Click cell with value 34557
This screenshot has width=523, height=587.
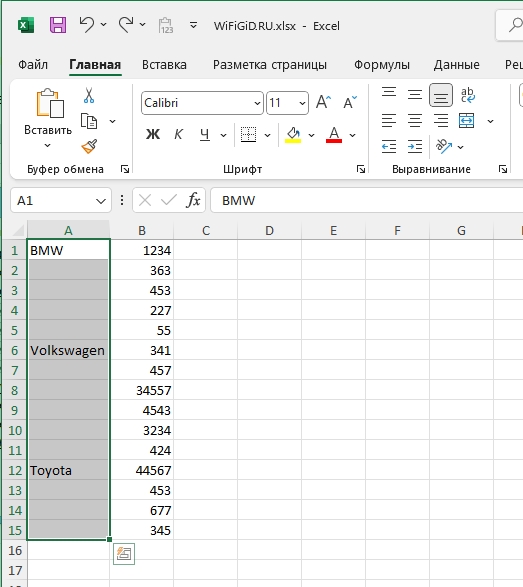[x=142, y=390]
